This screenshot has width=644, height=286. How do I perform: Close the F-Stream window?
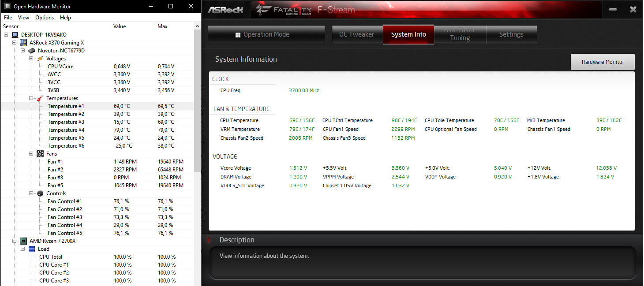633,9
